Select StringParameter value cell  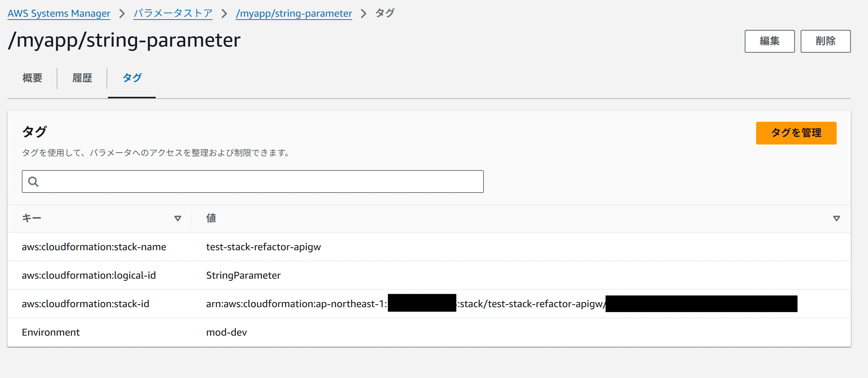pyautogui.click(x=243, y=275)
